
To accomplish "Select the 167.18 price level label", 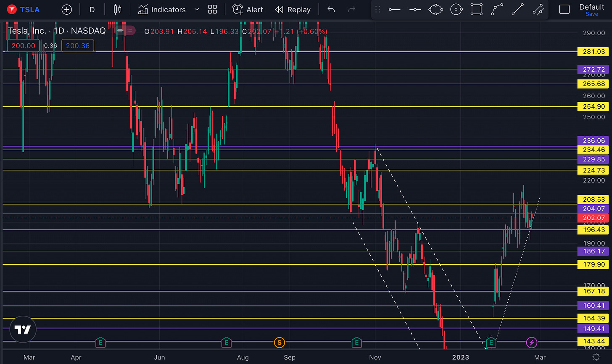I will pyautogui.click(x=594, y=291).
